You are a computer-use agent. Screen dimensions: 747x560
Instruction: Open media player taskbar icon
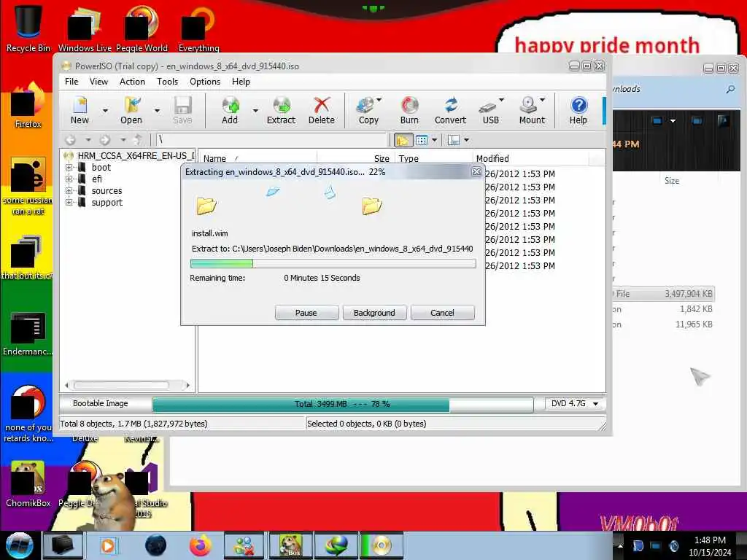[108, 545]
